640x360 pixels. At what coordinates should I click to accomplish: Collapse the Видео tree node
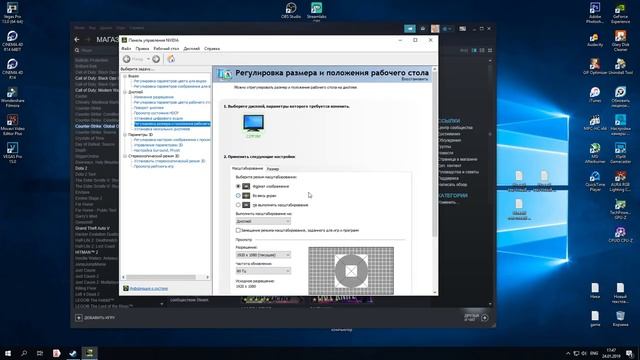click(125, 76)
